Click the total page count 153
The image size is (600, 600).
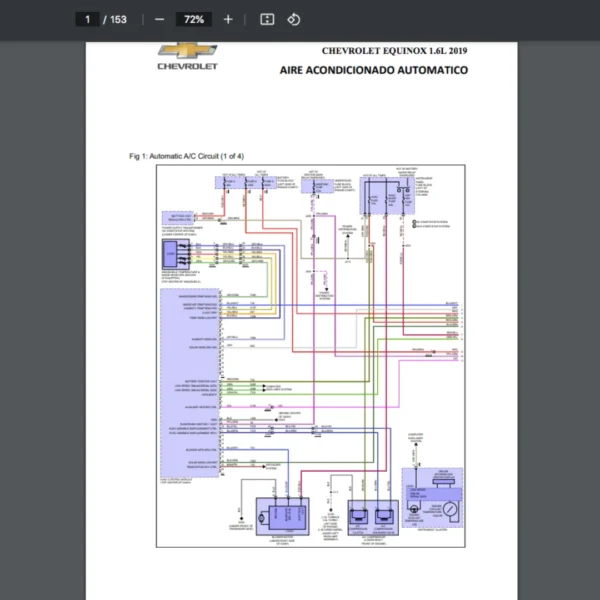click(x=118, y=19)
